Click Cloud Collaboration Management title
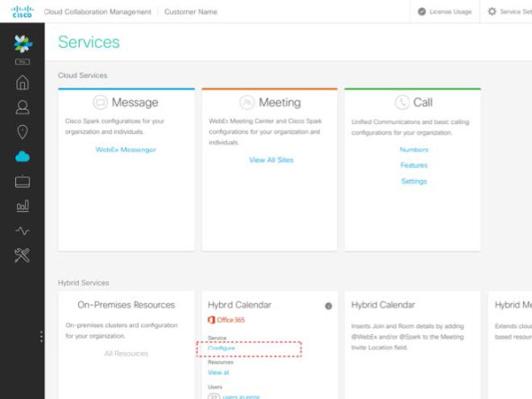The width and height of the screenshot is (532, 399). [x=98, y=12]
